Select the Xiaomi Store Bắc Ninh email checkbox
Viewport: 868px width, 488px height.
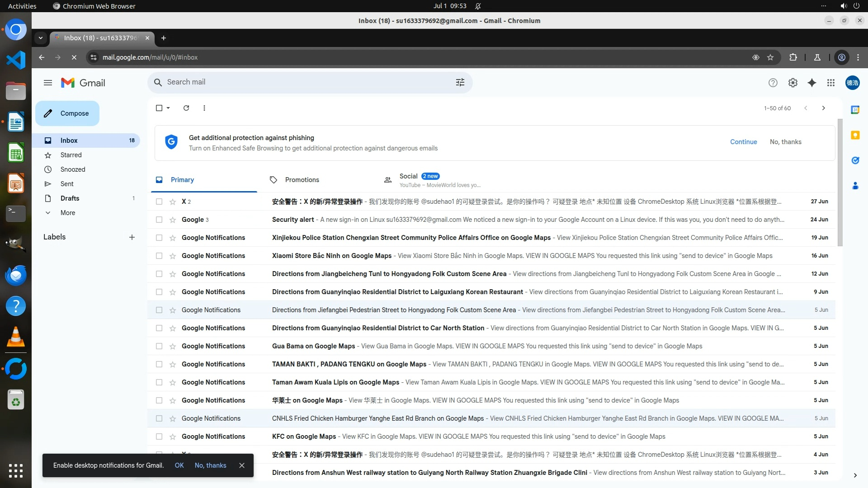[159, 256]
